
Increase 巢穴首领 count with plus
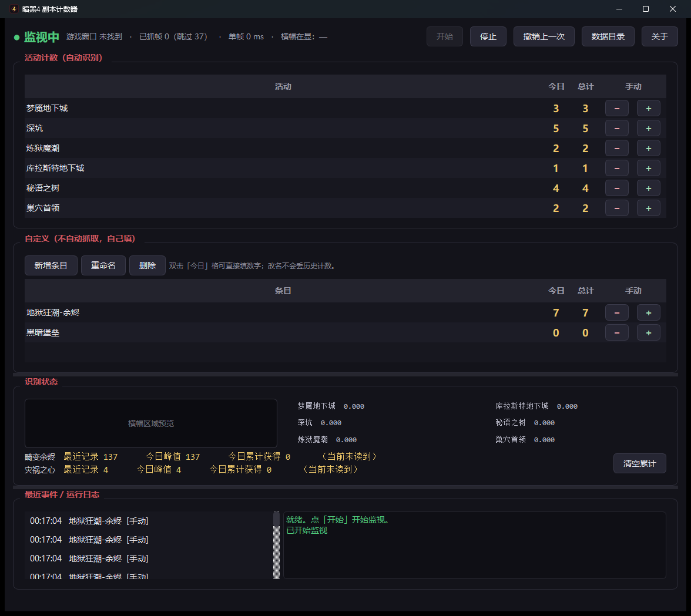click(648, 208)
